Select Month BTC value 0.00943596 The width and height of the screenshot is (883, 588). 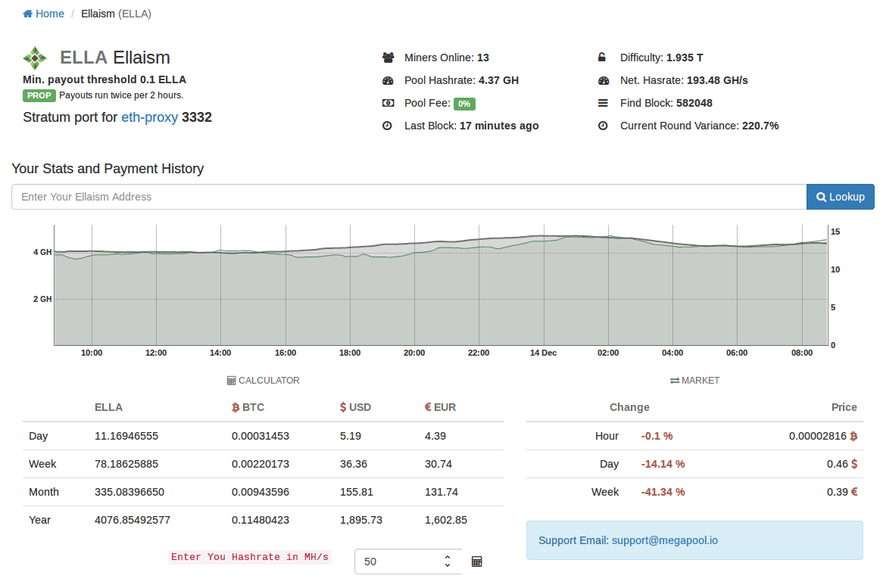261,493
